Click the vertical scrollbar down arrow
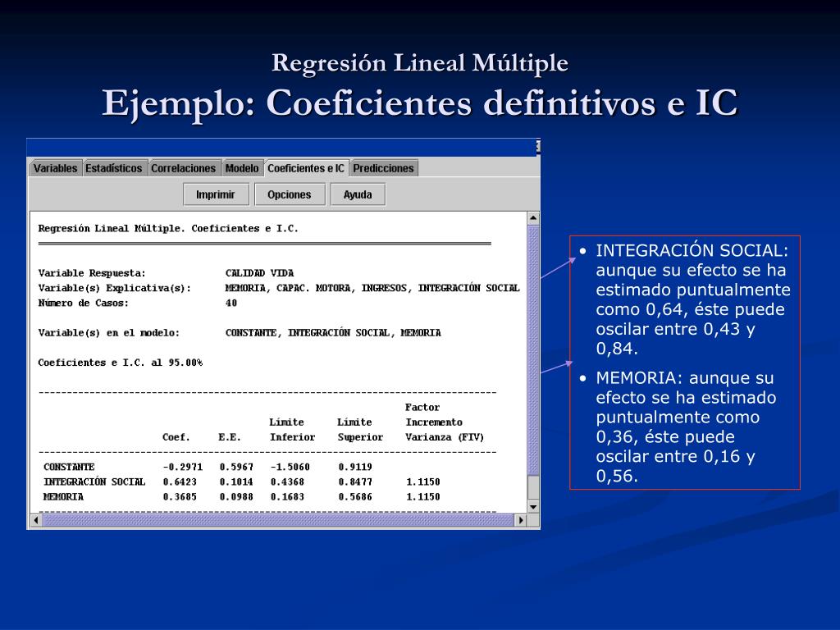 (x=533, y=507)
